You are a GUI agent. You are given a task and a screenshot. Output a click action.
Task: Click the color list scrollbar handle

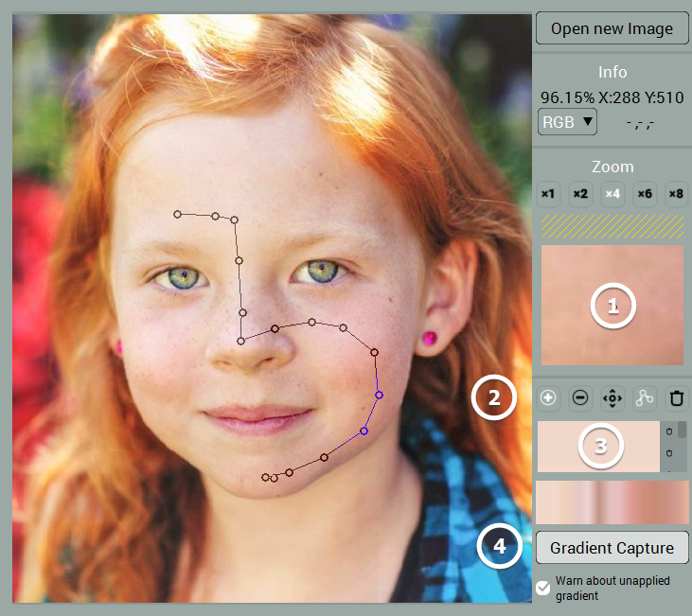[x=682, y=430]
